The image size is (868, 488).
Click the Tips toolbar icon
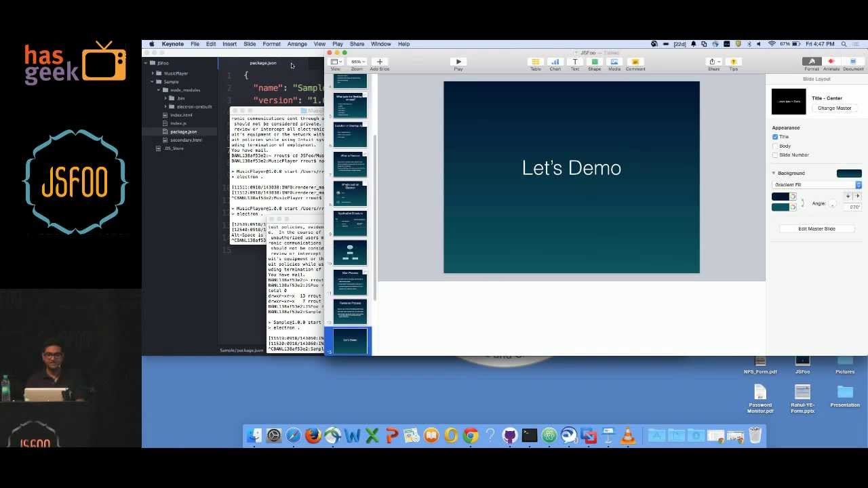coord(733,62)
